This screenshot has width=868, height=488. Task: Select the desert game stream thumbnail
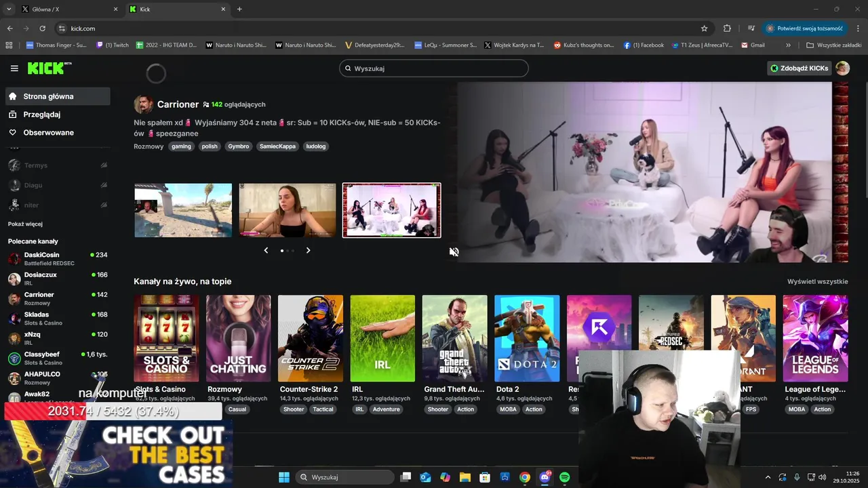click(183, 210)
